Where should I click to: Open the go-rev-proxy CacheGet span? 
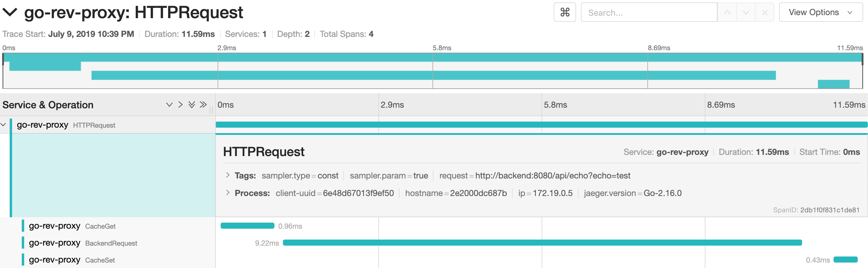click(x=72, y=226)
